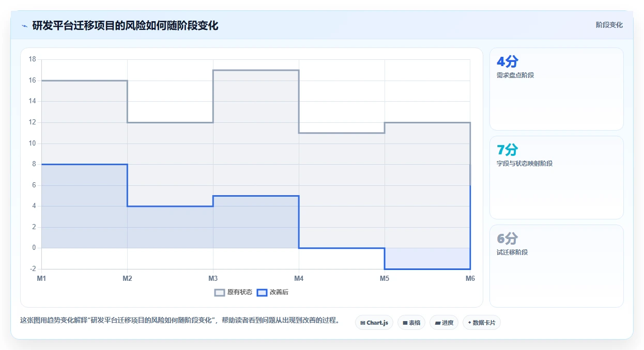
Task: Click the blue 改善后 legend color box
Action: 262,292
